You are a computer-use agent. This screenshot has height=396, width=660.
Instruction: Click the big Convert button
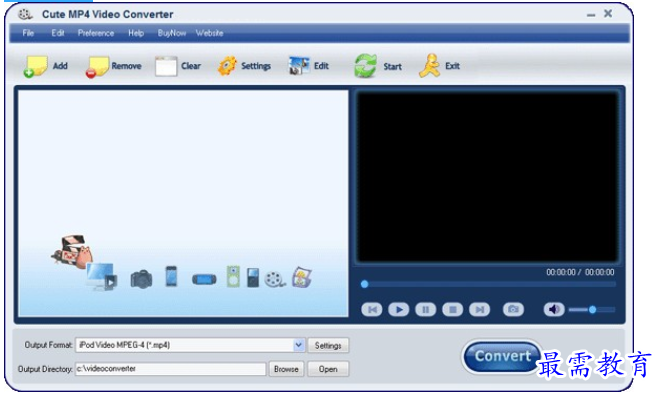pos(502,356)
